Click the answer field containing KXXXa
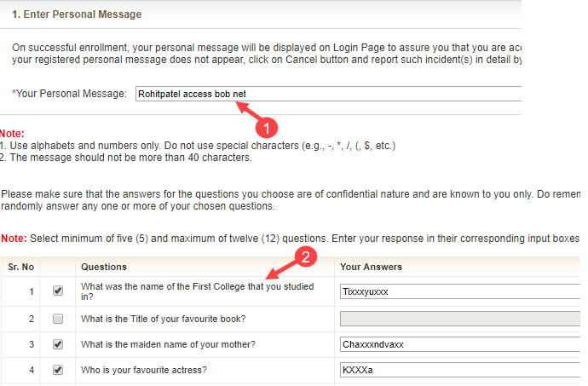This screenshot has width=588, height=386. [460, 370]
